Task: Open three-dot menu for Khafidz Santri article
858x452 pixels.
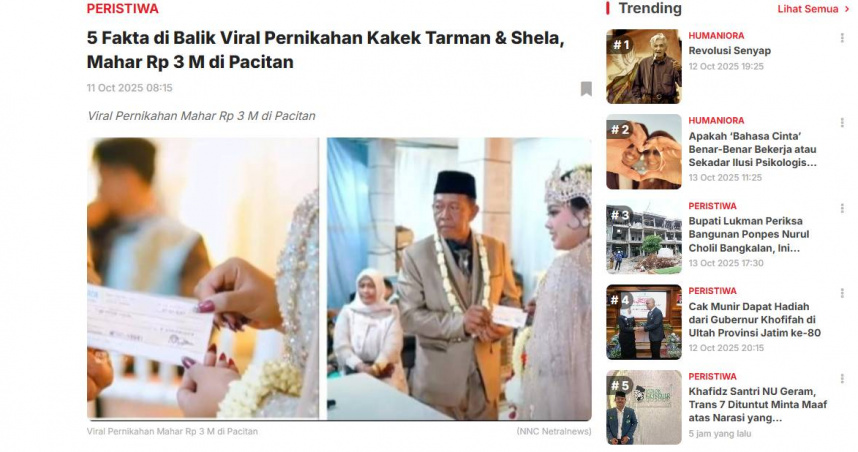Action: click(842, 379)
